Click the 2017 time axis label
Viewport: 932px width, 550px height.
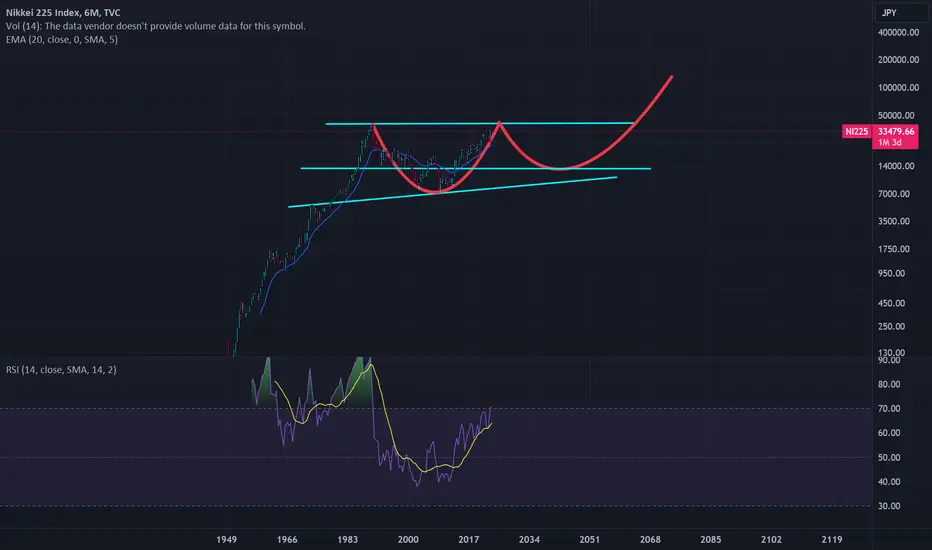pos(468,539)
